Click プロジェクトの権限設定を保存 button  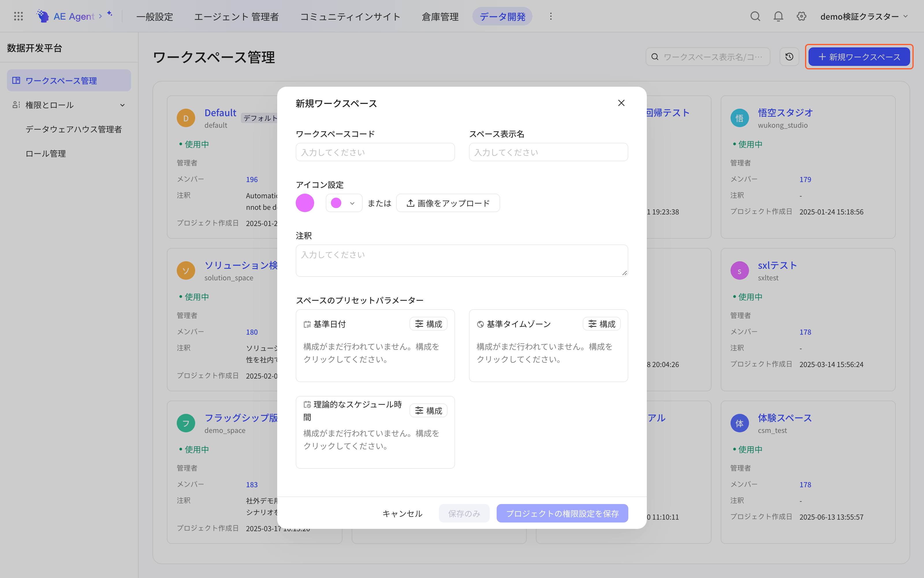click(x=562, y=513)
